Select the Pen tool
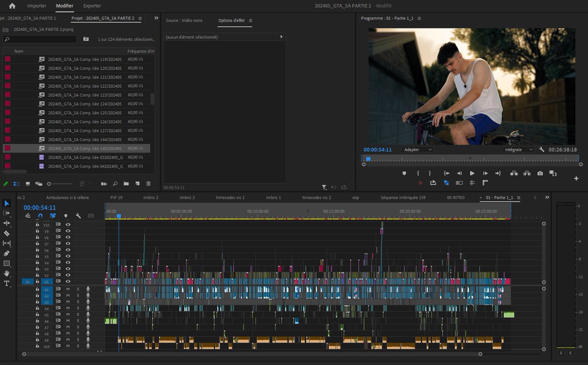Viewport: 588px width, 365px height. [x=7, y=254]
